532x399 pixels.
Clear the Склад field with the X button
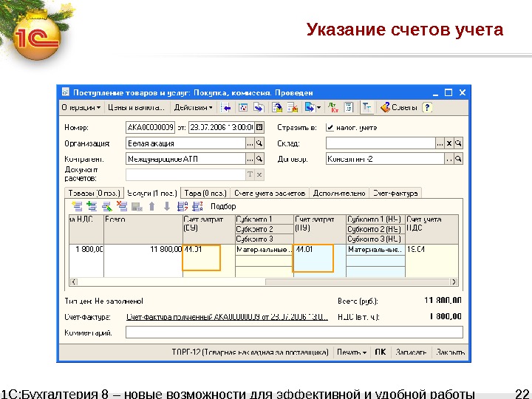[x=449, y=143]
